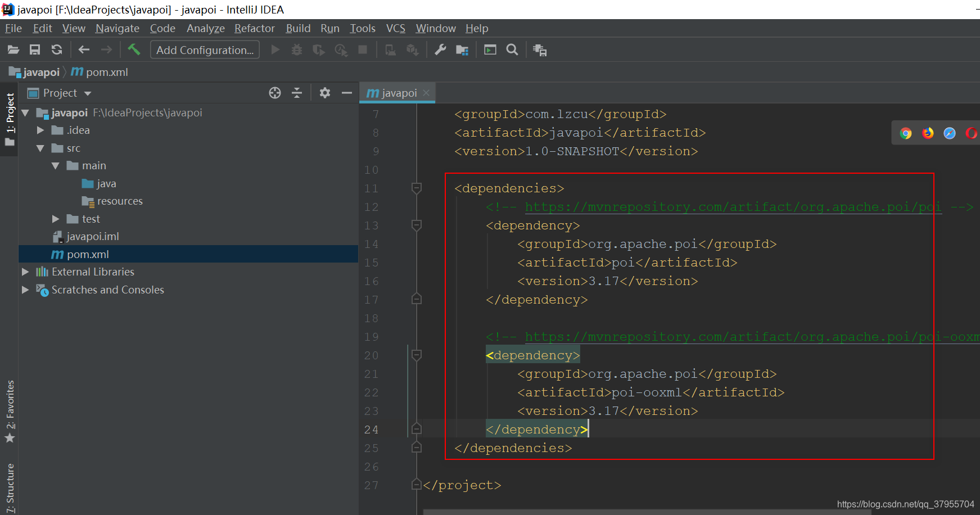Fold the dependency block at line 13
This screenshot has width=980, height=515.
click(417, 225)
